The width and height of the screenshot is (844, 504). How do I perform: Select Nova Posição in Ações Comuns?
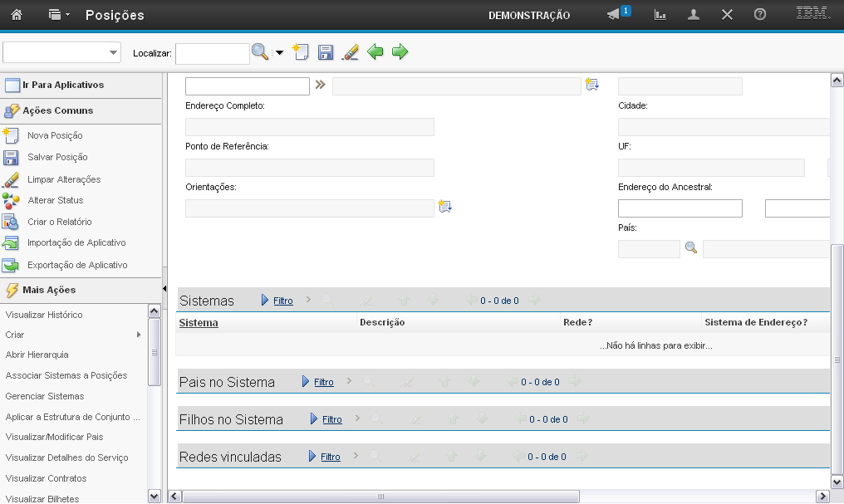coord(55,135)
